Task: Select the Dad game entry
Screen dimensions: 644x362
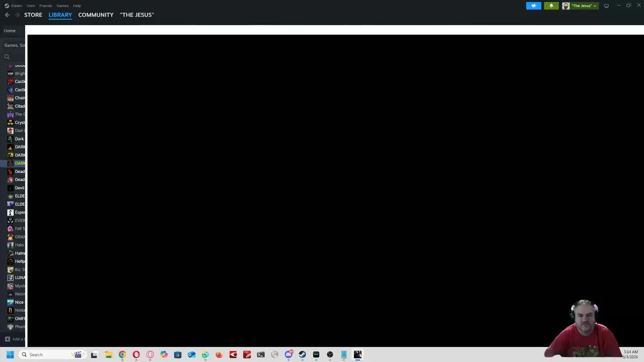Action: 16,131
